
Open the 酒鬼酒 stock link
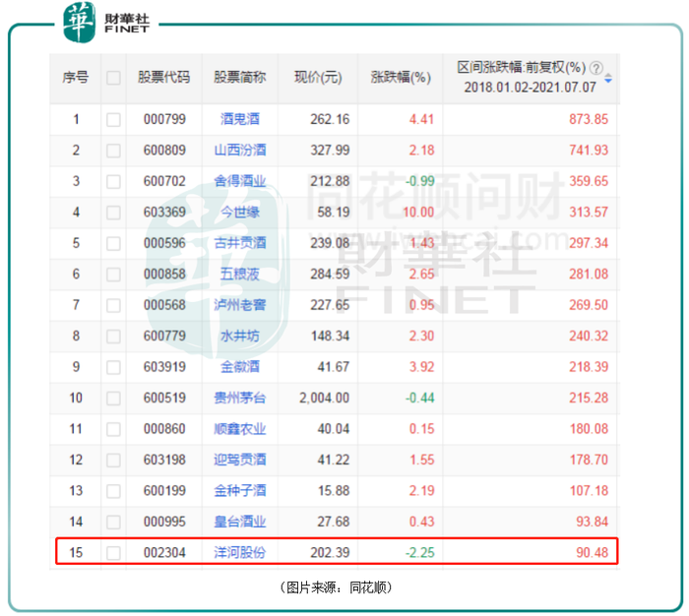click(240, 119)
